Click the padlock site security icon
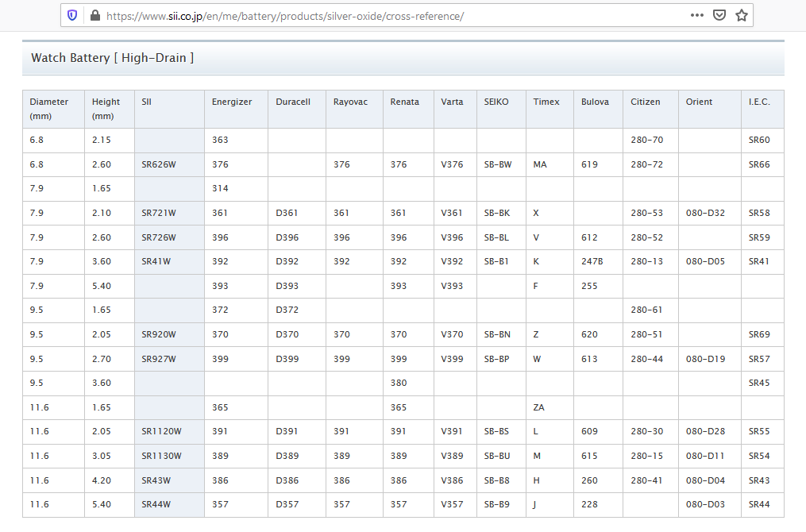 click(95, 15)
